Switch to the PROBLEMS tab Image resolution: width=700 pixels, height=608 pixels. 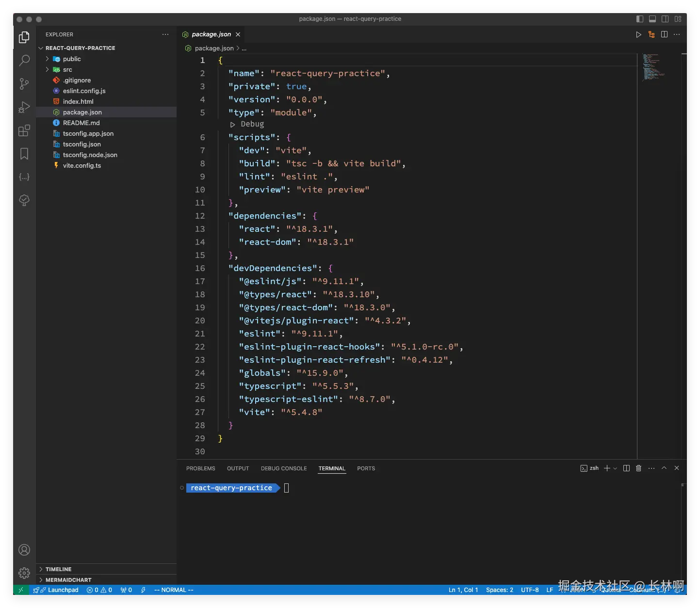[200, 468]
